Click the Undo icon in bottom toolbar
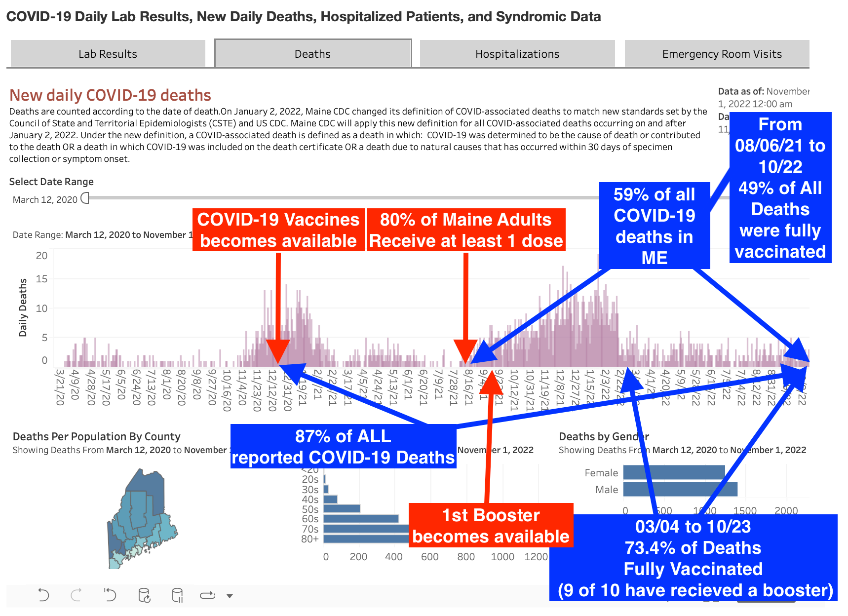This screenshot has width=848, height=616. click(43, 595)
